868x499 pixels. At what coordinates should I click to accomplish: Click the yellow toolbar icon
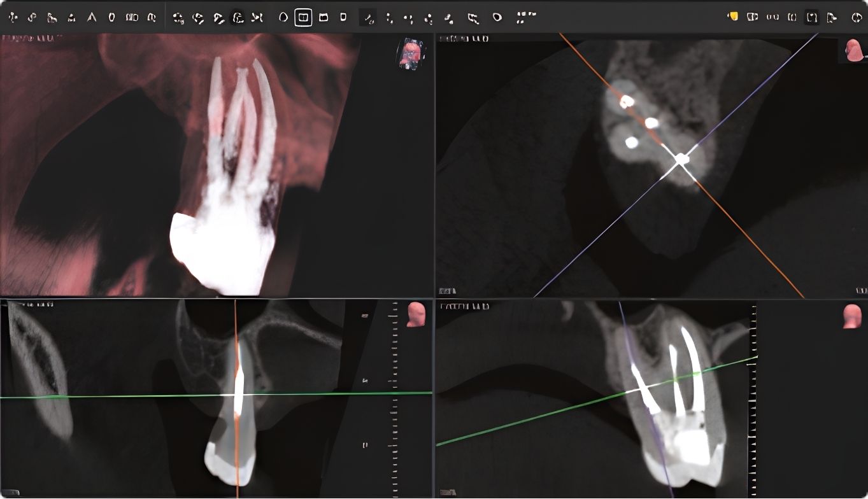pyautogui.click(x=733, y=17)
